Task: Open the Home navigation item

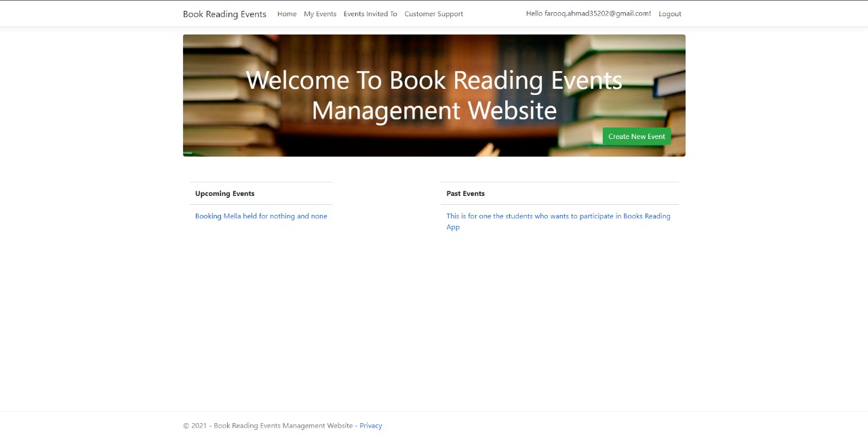Action: (286, 14)
